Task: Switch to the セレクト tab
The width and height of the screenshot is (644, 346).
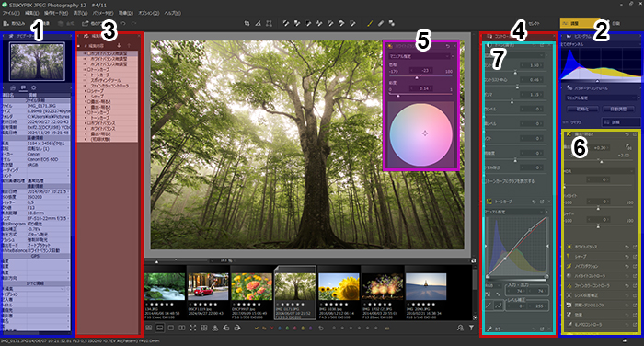Action: tap(534, 24)
